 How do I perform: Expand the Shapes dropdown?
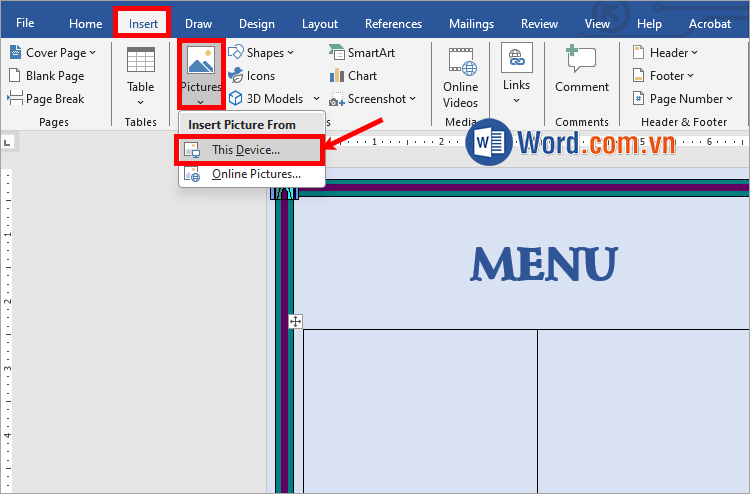pos(262,53)
